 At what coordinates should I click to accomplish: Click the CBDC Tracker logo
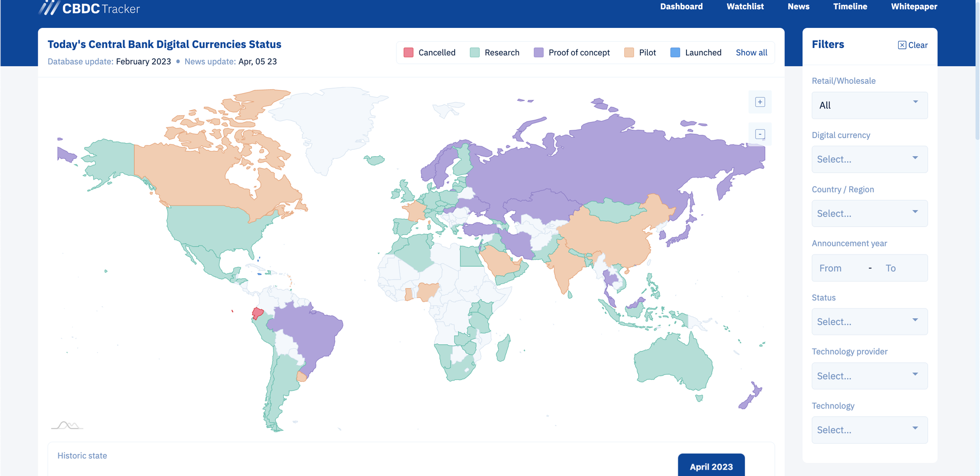pos(90,8)
